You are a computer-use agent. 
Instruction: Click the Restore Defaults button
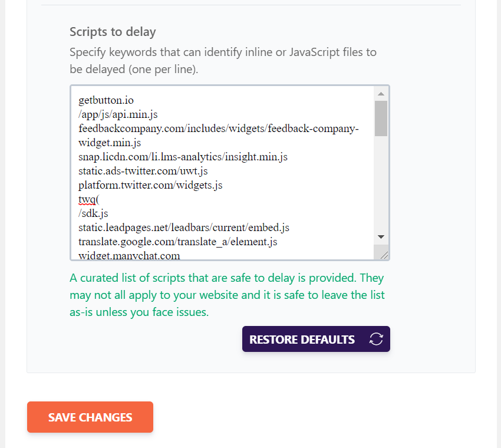316,339
